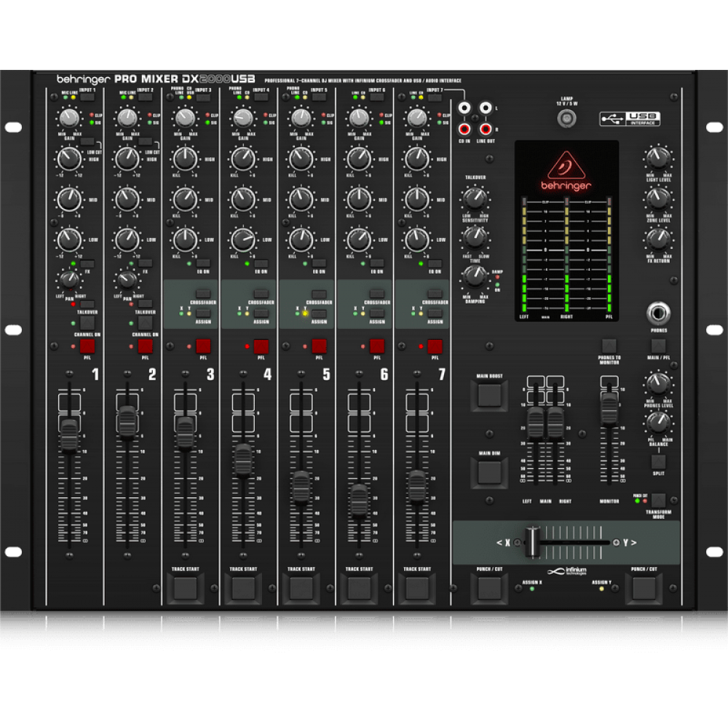Push the Track Start button on channel 5
Viewport: 728px width, 728px height.
pyautogui.click(x=301, y=588)
